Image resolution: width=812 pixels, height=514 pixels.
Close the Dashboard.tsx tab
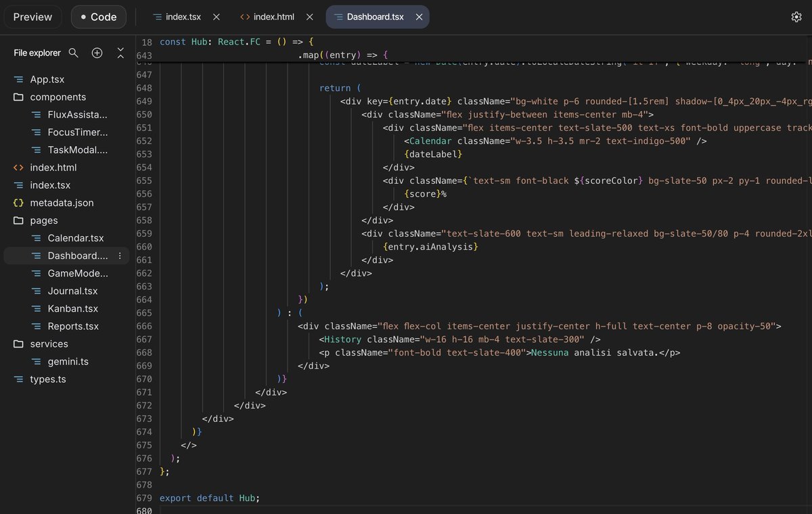pos(419,17)
